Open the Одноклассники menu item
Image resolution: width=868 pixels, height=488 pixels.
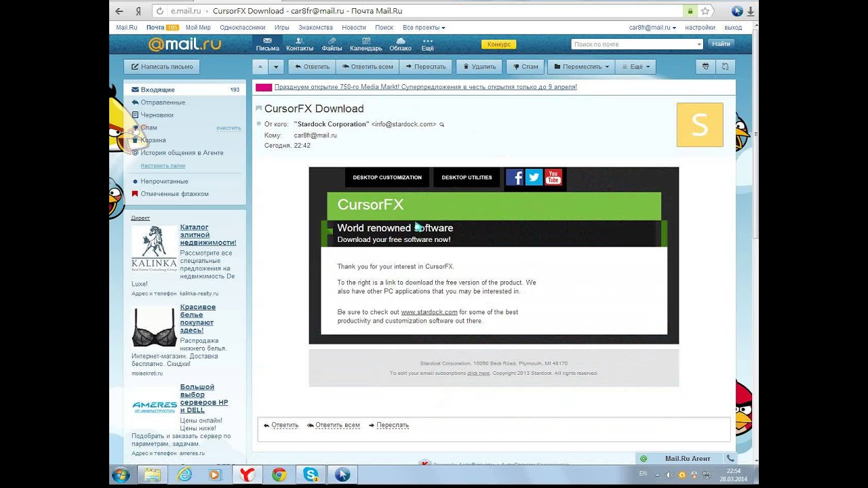[243, 28]
